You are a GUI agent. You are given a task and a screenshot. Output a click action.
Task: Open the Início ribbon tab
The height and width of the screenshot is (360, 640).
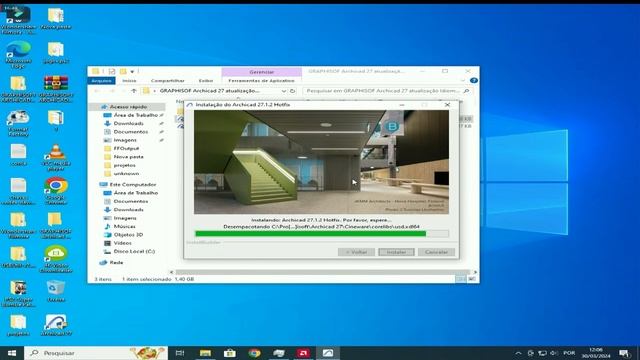click(129, 81)
